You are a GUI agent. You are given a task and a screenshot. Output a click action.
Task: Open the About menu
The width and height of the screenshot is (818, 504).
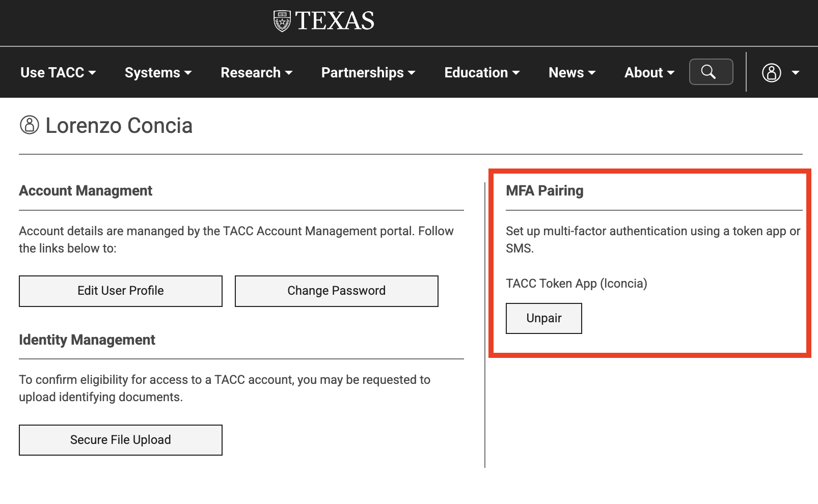[x=649, y=72]
